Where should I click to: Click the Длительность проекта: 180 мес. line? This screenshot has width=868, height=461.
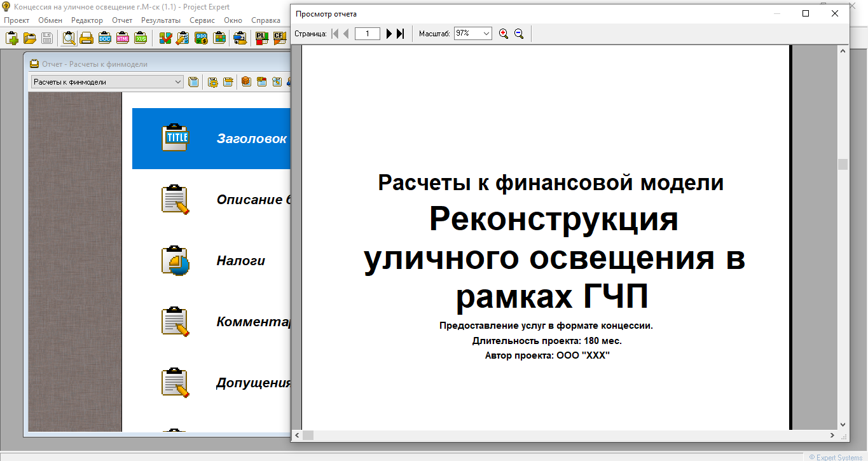click(547, 341)
